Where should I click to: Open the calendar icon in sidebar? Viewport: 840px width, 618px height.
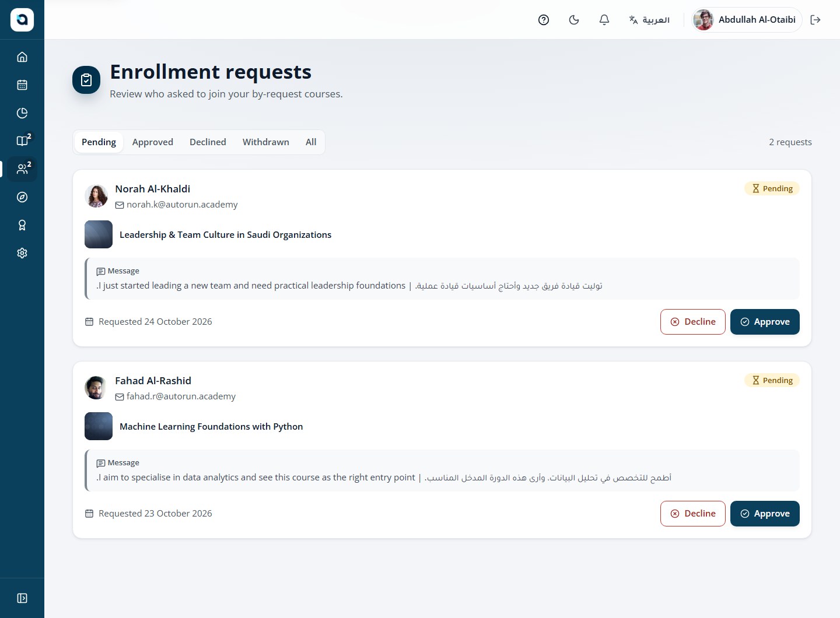click(x=22, y=85)
